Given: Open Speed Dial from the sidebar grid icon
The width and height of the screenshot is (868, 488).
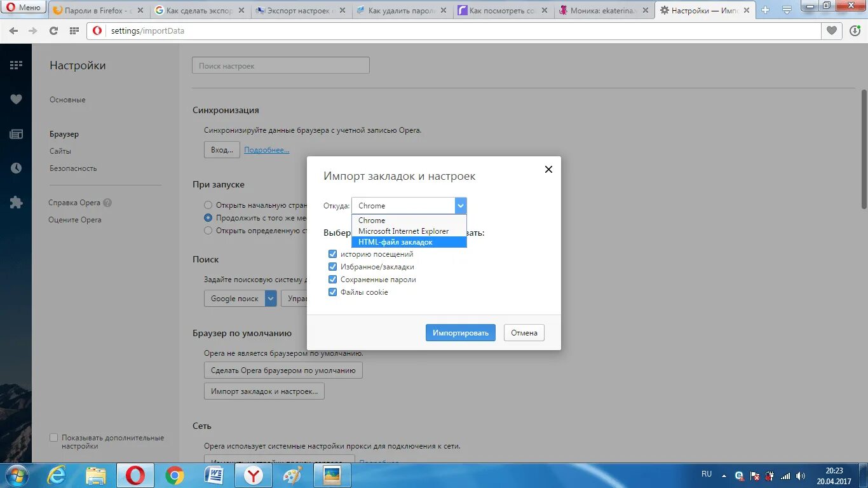Looking at the screenshot, I should (x=16, y=65).
